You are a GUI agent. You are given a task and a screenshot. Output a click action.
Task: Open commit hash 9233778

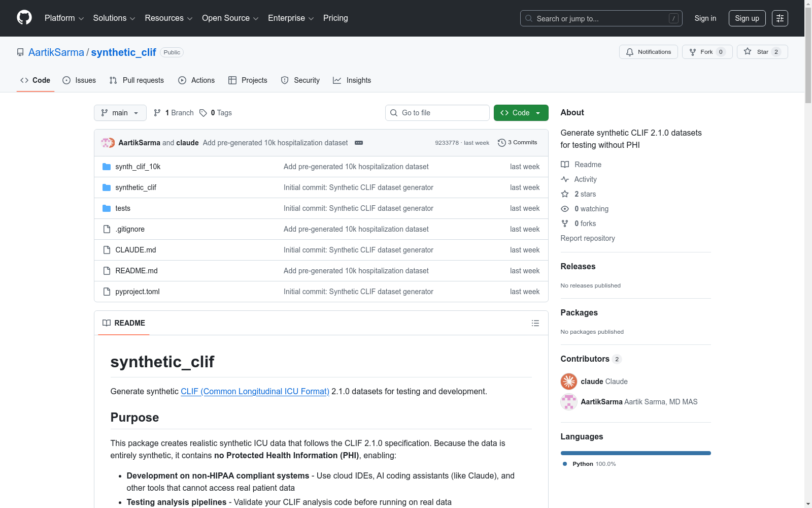(x=447, y=143)
